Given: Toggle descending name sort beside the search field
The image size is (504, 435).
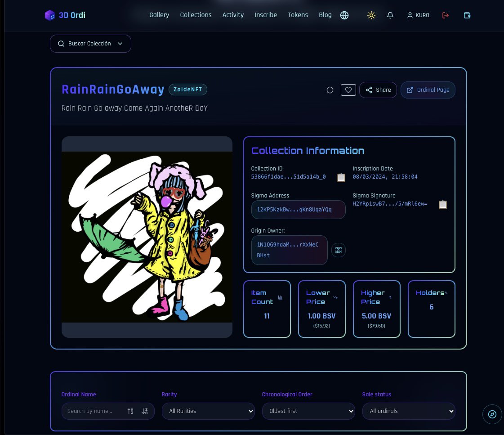Looking at the screenshot, I should tap(145, 411).
